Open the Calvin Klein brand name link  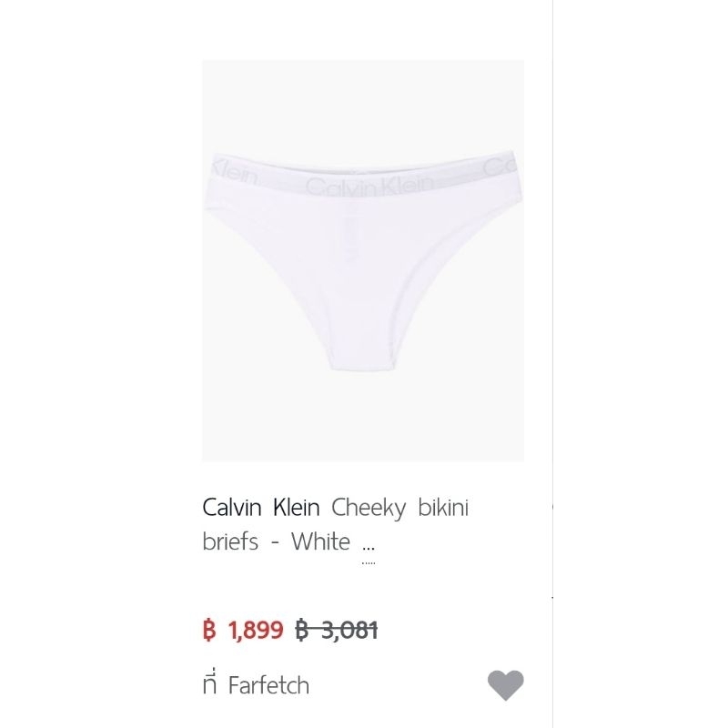pos(261,507)
